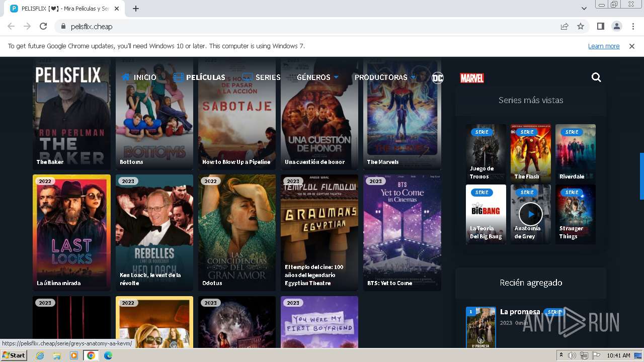Screen dimensions: 644x362
Task: Open Chrome three-dot menu
Action: click(x=633, y=26)
